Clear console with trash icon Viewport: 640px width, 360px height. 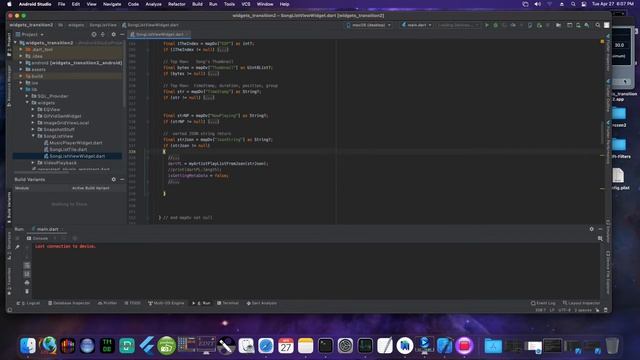pos(27,291)
